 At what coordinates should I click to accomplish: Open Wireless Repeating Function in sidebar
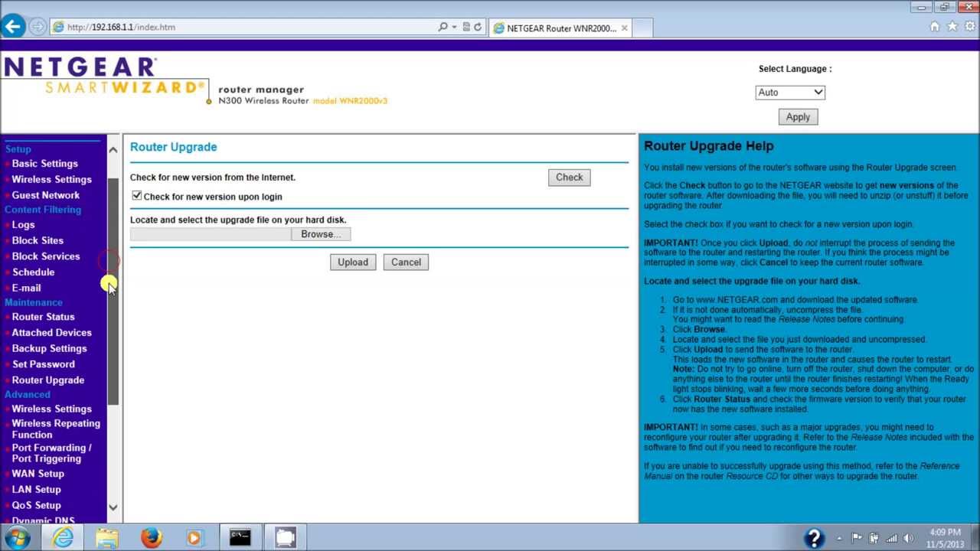(56, 429)
